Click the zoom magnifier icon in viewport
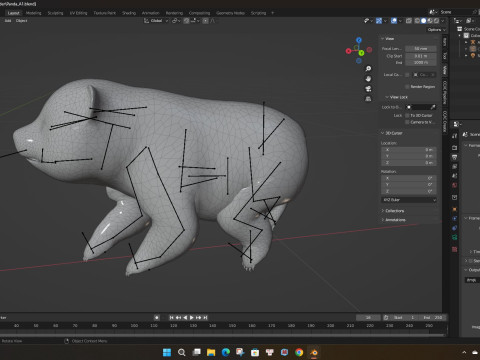Viewport: 480px width, 360px height. pyautogui.click(x=368, y=69)
